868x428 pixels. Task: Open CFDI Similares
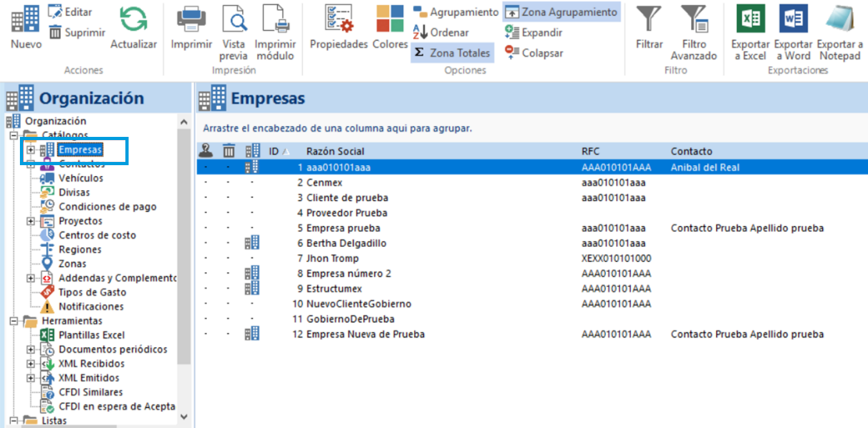[91, 392]
